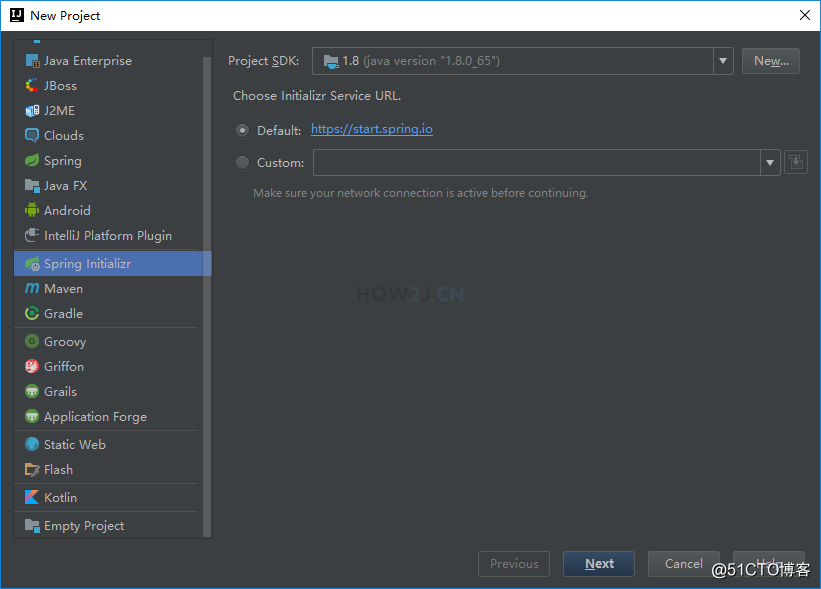821x589 pixels.
Task: Choose Static Web project type
Action: coord(108,444)
